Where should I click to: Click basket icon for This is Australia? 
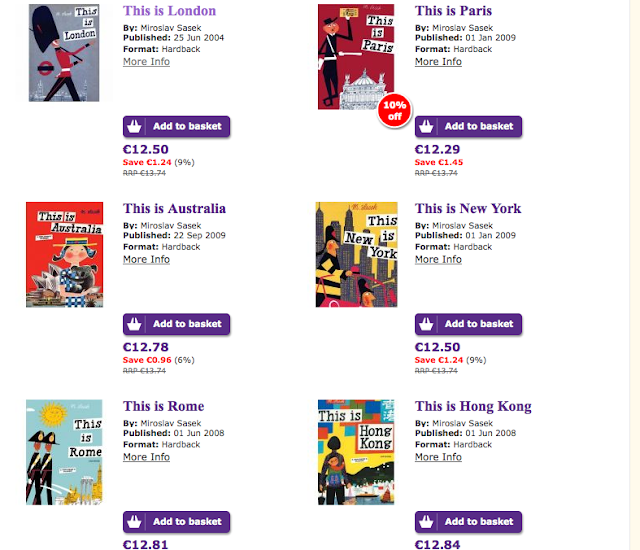[x=135, y=324]
